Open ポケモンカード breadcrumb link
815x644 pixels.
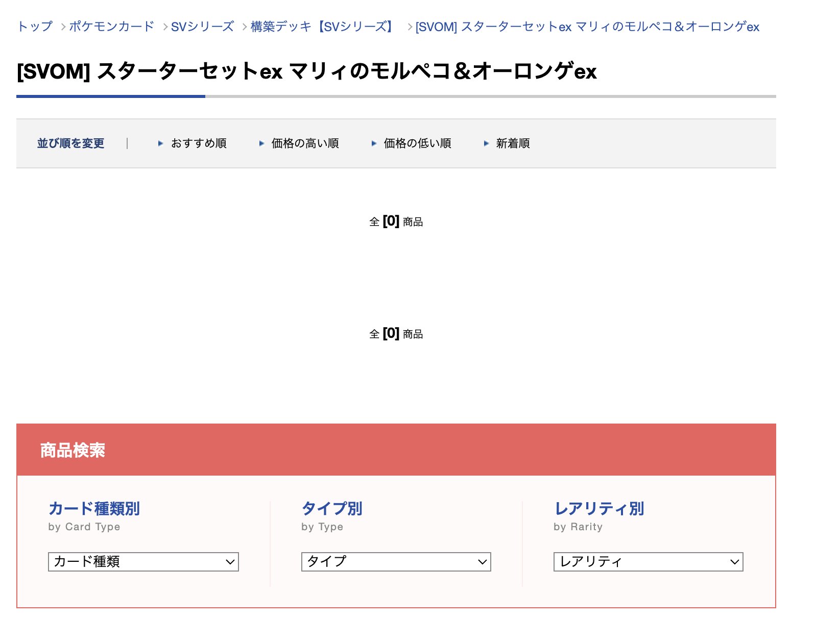pyautogui.click(x=111, y=27)
